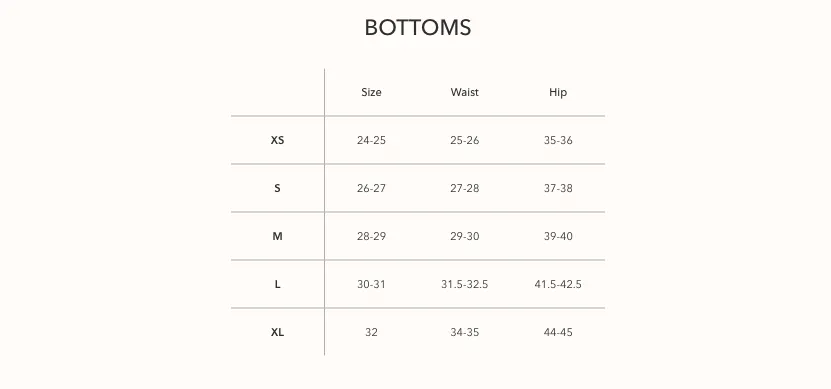Select the 41.5-42.5 hip cell
The height and width of the screenshot is (389, 831).
(558, 285)
